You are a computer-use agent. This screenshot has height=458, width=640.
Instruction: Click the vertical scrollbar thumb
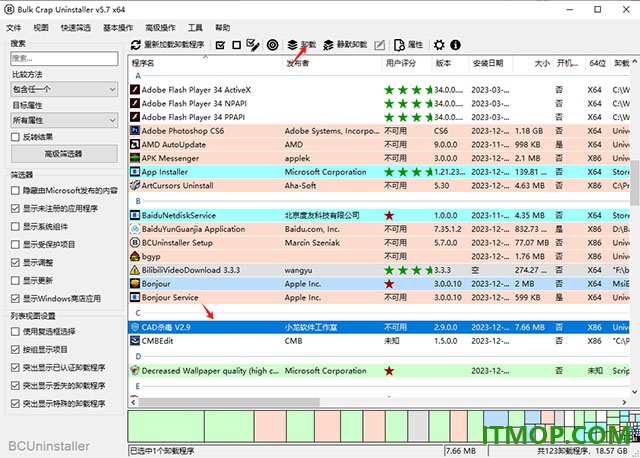635,182
